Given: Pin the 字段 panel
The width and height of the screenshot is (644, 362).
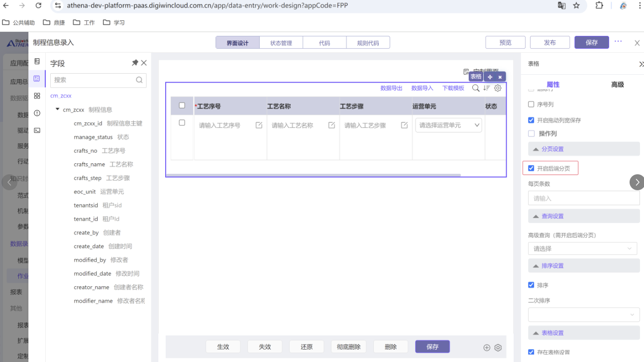Looking at the screenshot, I should [x=135, y=63].
